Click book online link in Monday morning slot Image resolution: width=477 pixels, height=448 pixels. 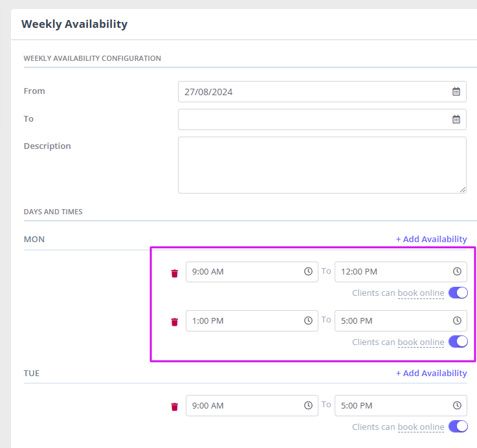[421, 293]
